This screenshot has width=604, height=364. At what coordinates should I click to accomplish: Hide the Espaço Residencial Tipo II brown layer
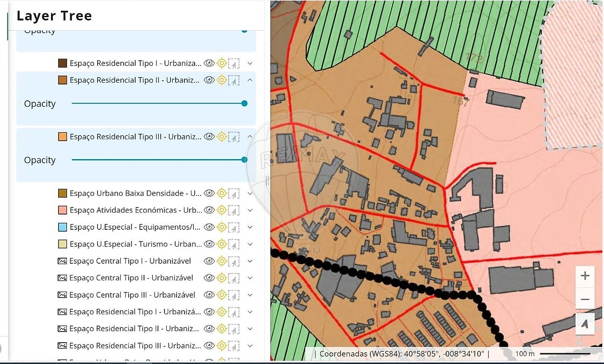tap(209, 80)
